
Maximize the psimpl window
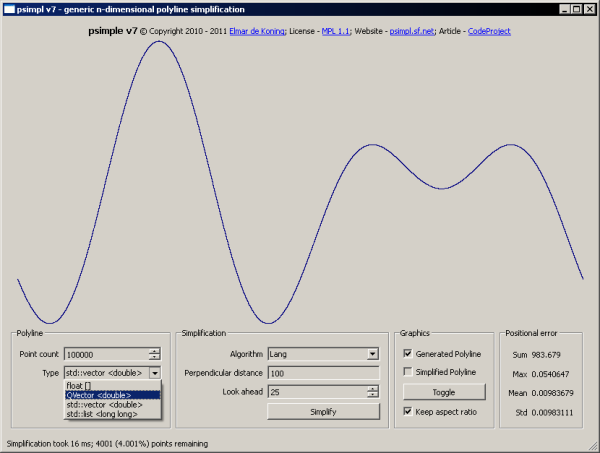[576, 8]
